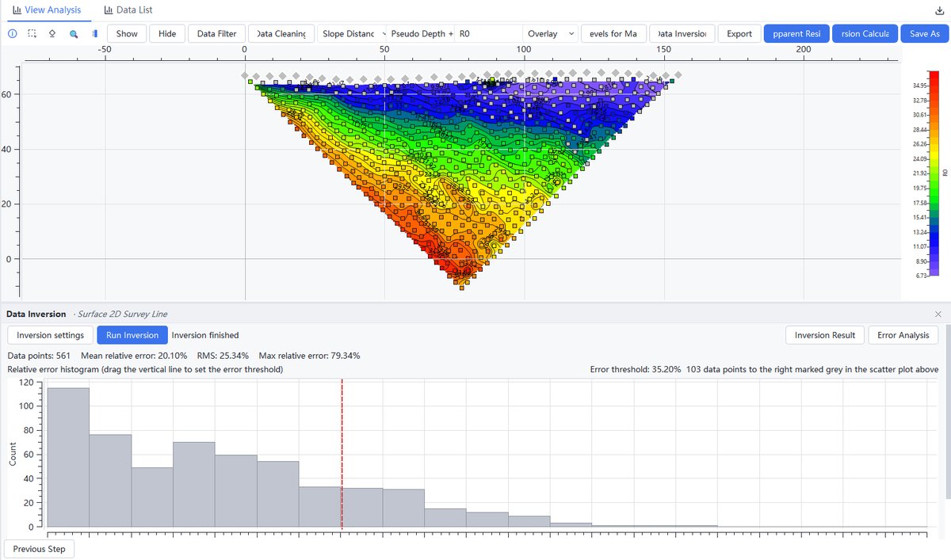Click the 6.73 label on color scale
This screenshot has height=560, width=951.
pyautogui.click(x=922, y=276)
